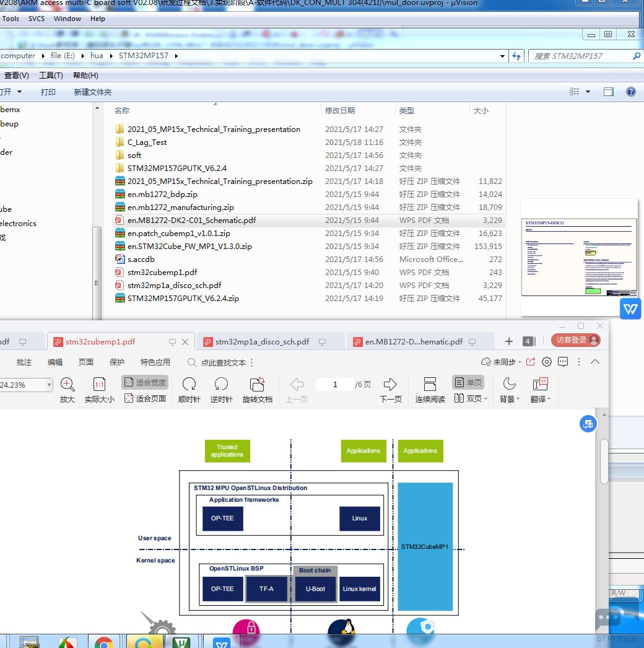Select Fit Width (适合宽度) mode
The width and height of the screenshot is (644, 648).
point(146,382)
